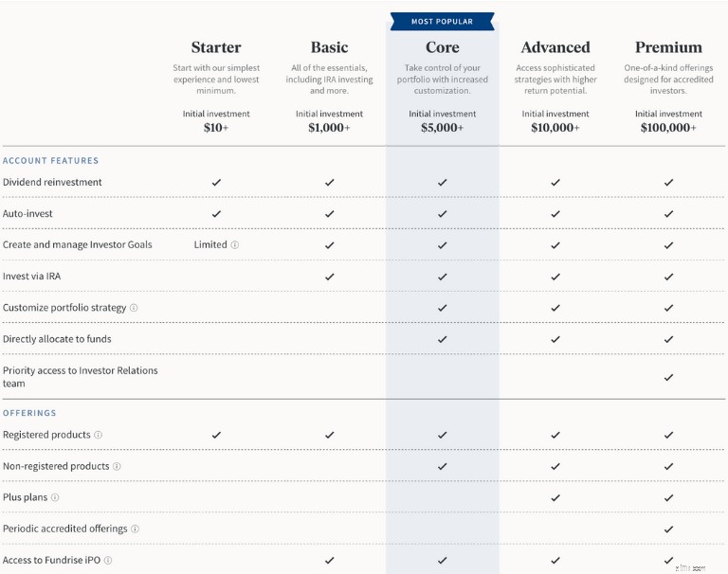The image size is (728, 574).
Task: Click the $10,000+ initial investment amount
Action: click(555, 128)
